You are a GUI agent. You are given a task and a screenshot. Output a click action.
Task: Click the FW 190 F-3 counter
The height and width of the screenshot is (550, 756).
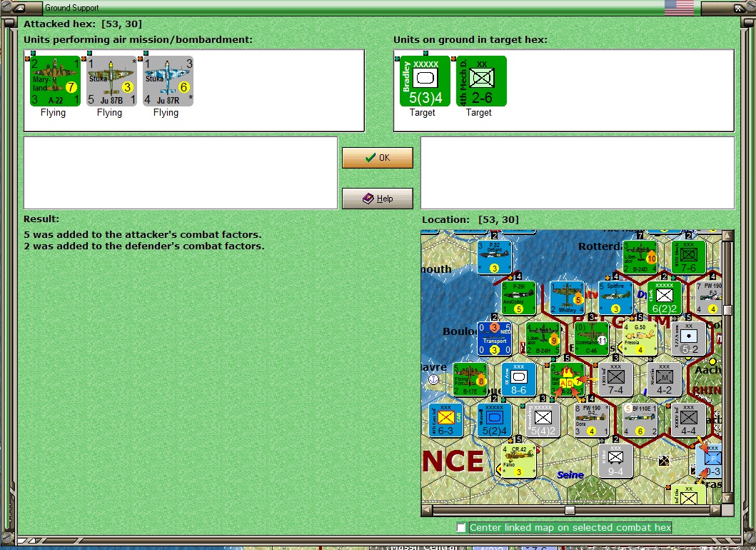[708, 298]
